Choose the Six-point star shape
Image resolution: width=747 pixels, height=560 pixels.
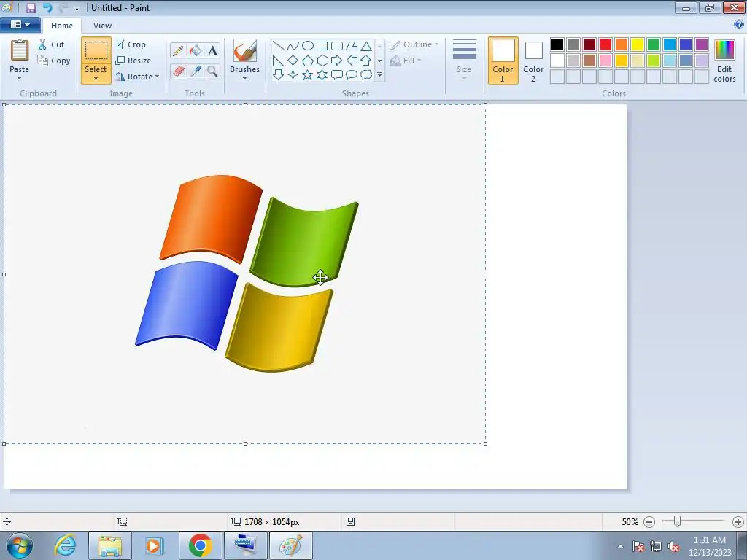coord(322,75)
